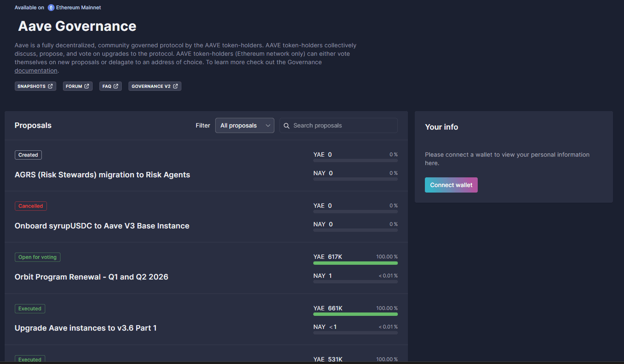The width and height of the screenshot is (624, 364).
Task: Open Upgrade Aave instances v3.6 proposal
Action: click(85, 328)
